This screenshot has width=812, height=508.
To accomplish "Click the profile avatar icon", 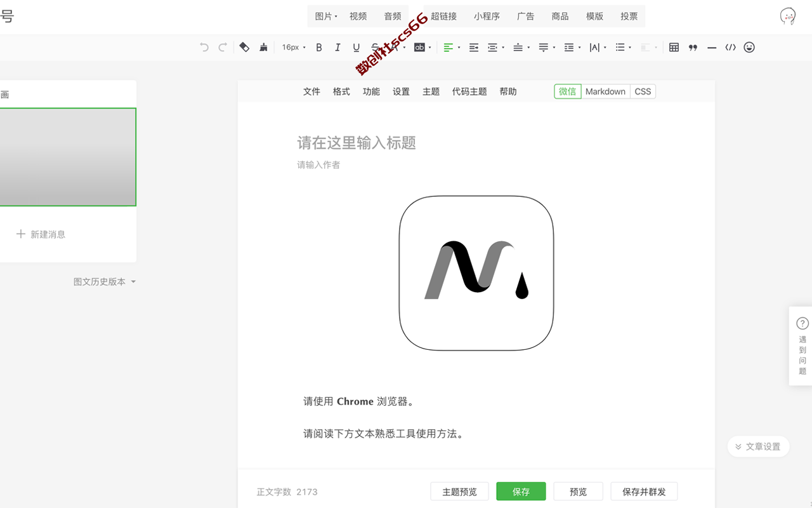I will [787, 17].
